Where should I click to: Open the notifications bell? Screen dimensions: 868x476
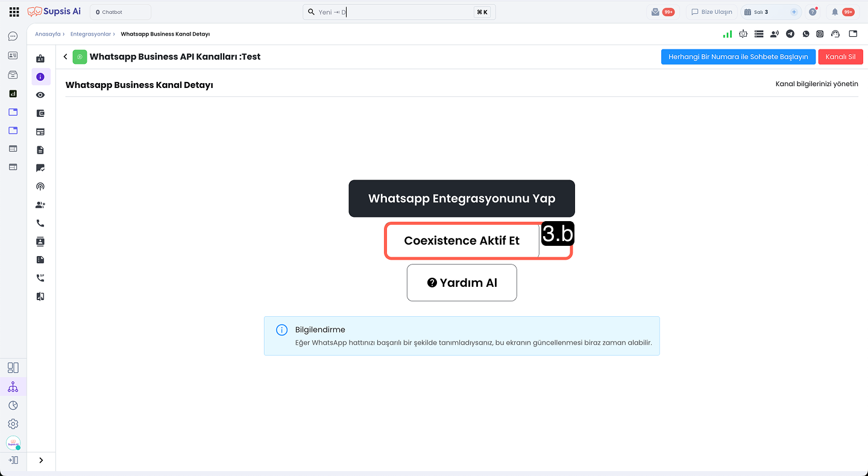pyautogui.click(x=835, y=12)
